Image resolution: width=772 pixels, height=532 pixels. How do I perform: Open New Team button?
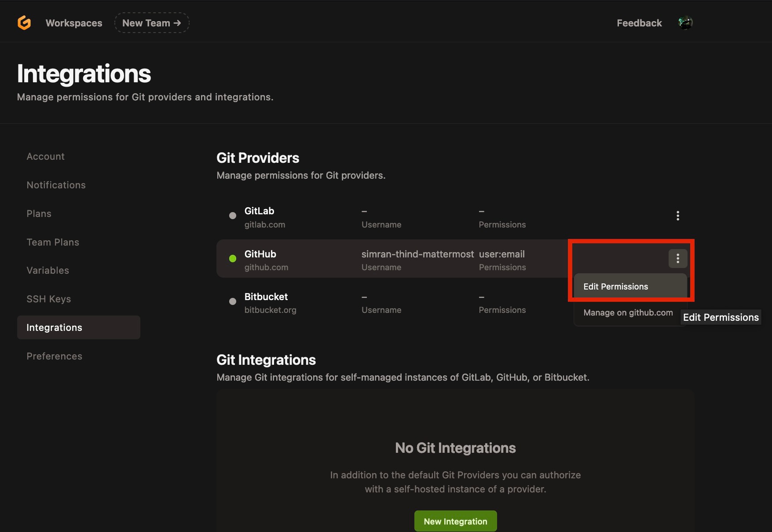click(x=152, y=23)
